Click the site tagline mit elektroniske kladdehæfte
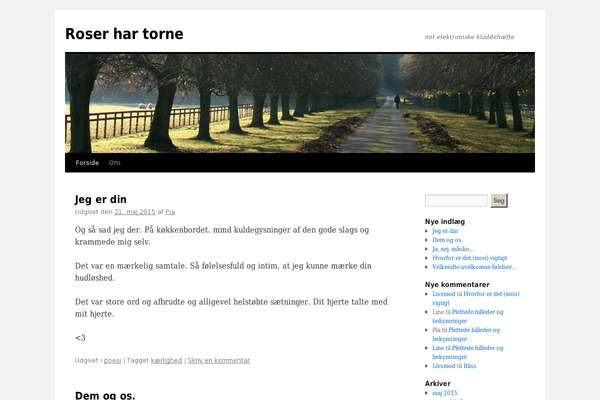 point(470,37)
